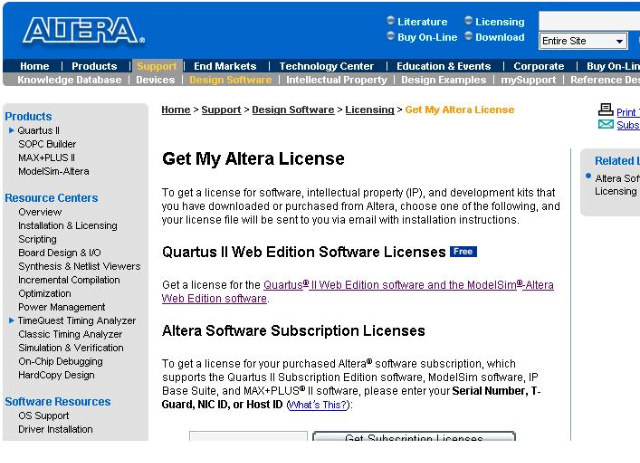Open Devices submenu item

click(x=156, y=80)
